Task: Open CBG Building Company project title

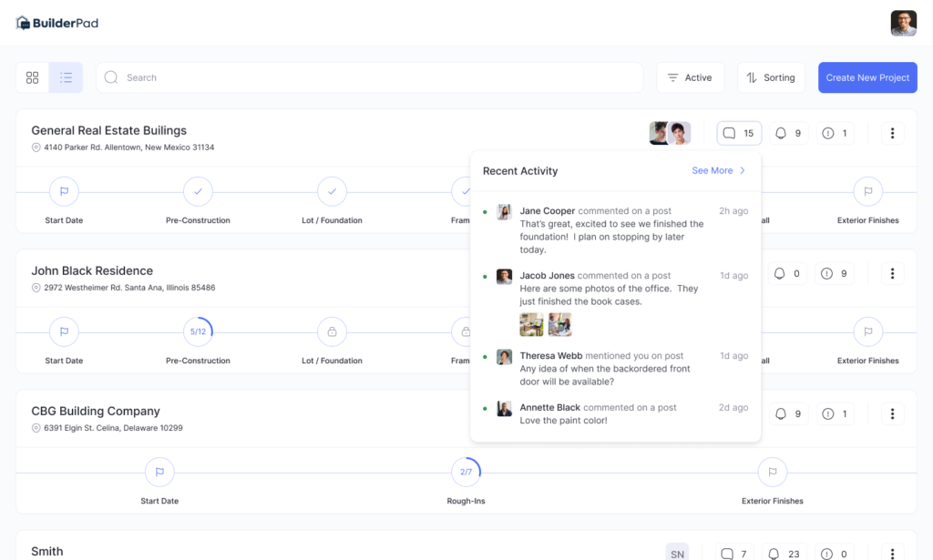Action: (96, 411)
